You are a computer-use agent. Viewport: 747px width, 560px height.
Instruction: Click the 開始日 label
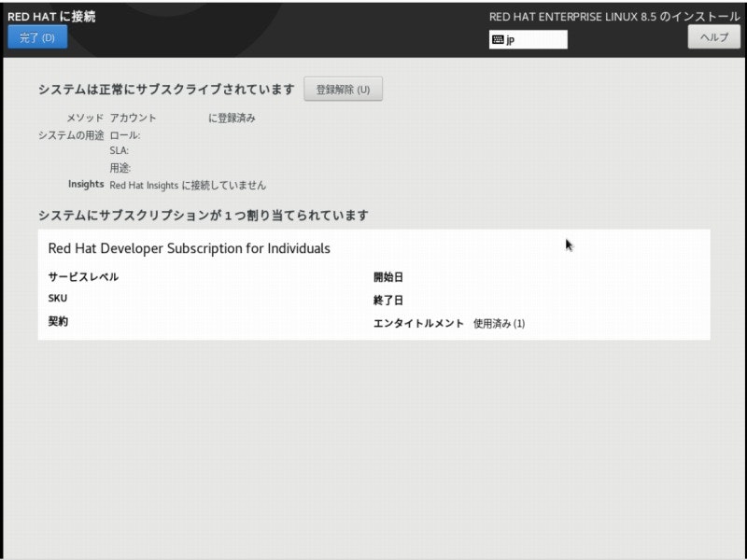coord(388,277)
